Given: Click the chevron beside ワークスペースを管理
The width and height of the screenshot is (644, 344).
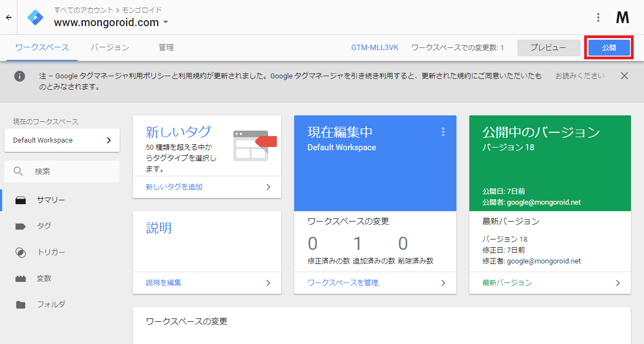Looking at the screenshot, I should click(443, 282).
